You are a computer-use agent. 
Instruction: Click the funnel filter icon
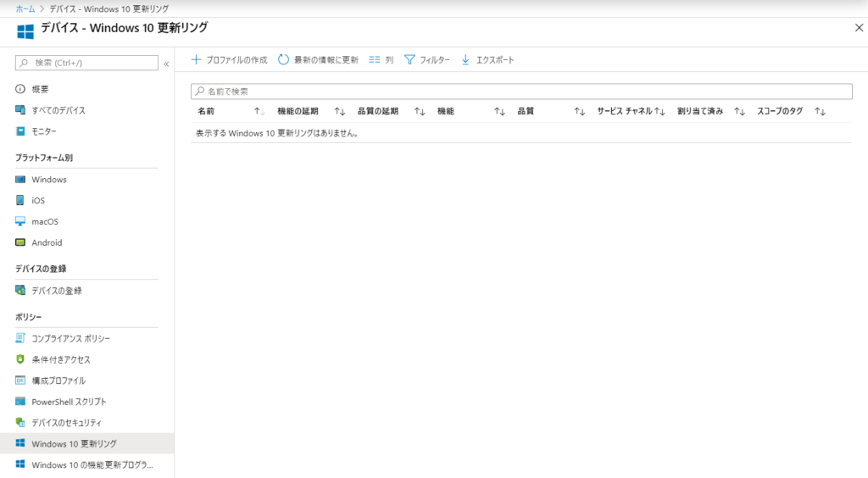(409, 59)
